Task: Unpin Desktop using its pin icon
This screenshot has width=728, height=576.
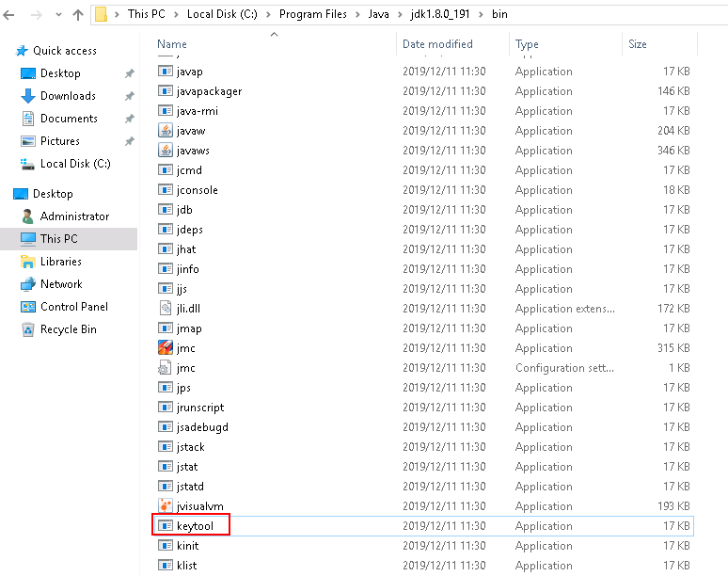Action: (x=130, y=73)
